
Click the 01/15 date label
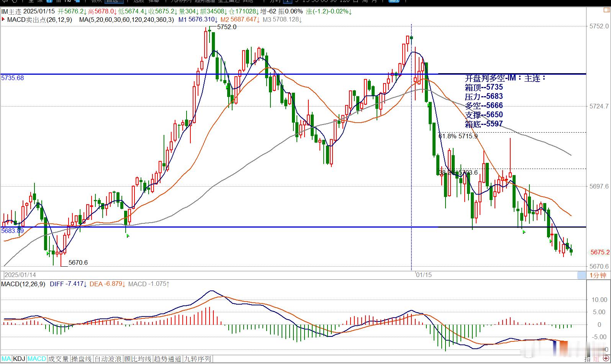click(424, 275)
